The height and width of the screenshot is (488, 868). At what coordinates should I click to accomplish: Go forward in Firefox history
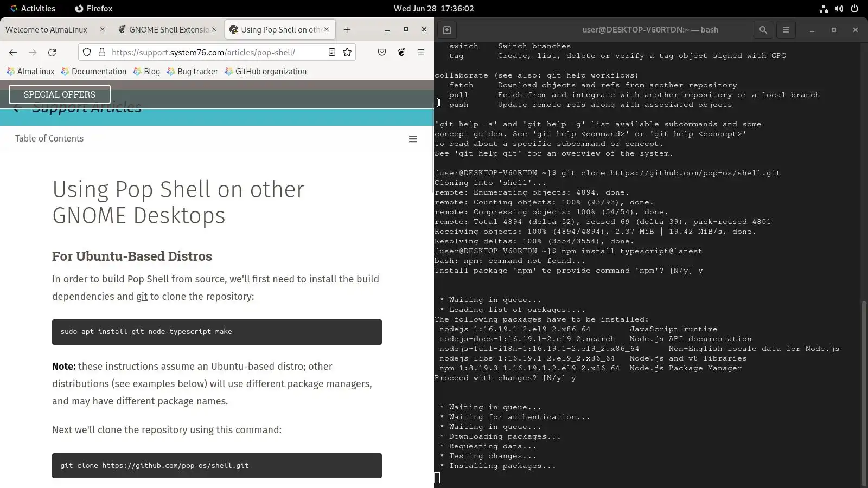[33, 52]
